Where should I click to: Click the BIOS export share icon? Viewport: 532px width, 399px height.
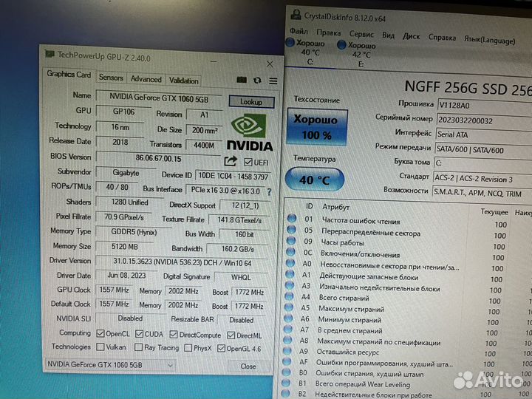pos(231,161)
